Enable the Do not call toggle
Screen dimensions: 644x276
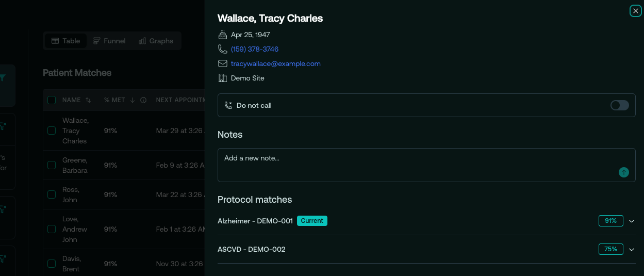click(x=619, y=105)
